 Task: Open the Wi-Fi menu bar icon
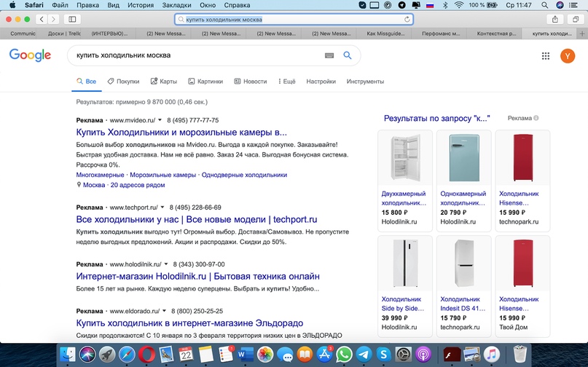click(458, 5)
